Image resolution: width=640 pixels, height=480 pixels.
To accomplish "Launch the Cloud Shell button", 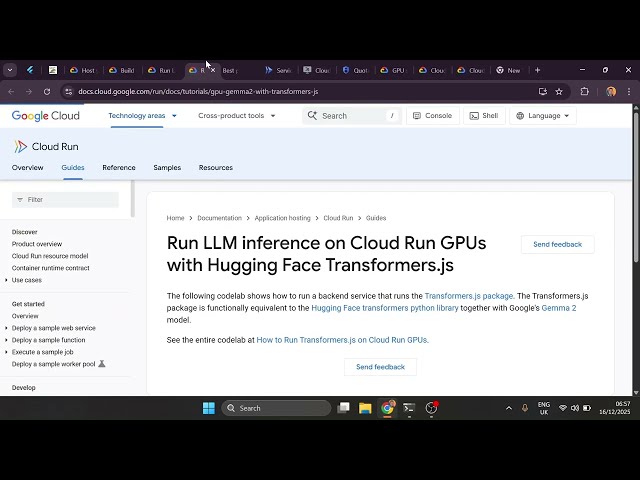I will click(484, 116).
